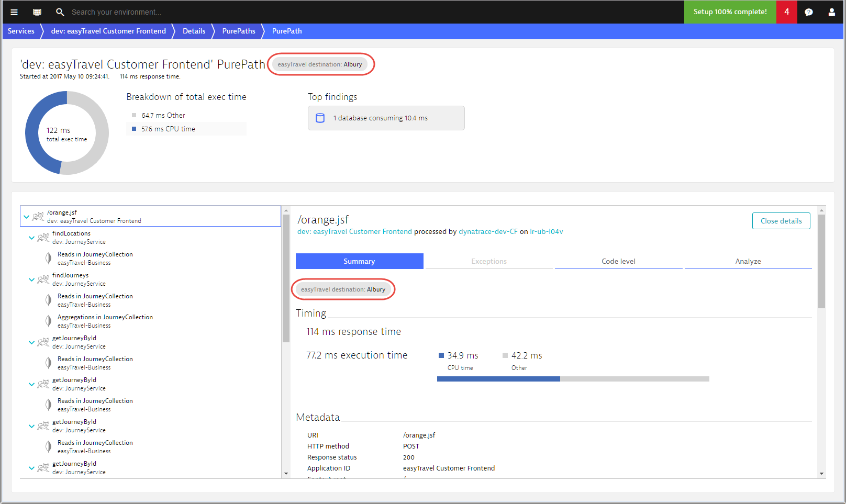846x504 pixels.
Task: Click header easyTravel destination Albury tag
Action: pyautogui.click(x=320, y=64)
